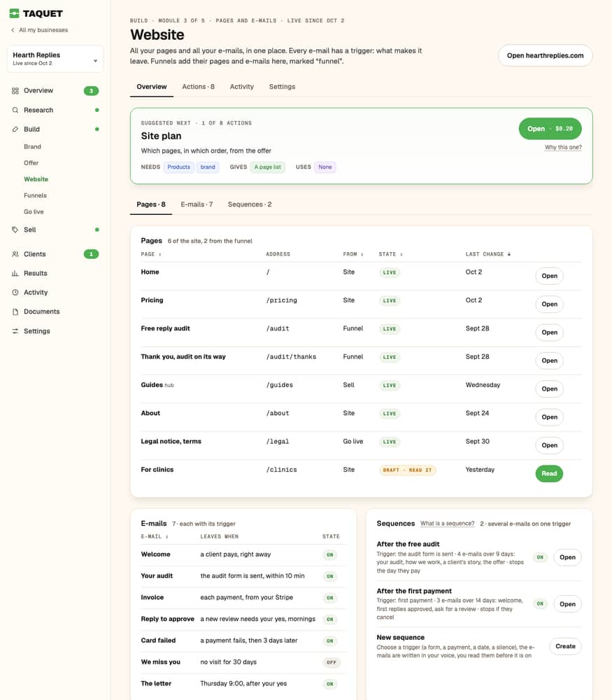Toggle After the first payment sequence ON
Image resolution: width=612 pixels, height=700 pixels.
540,603
